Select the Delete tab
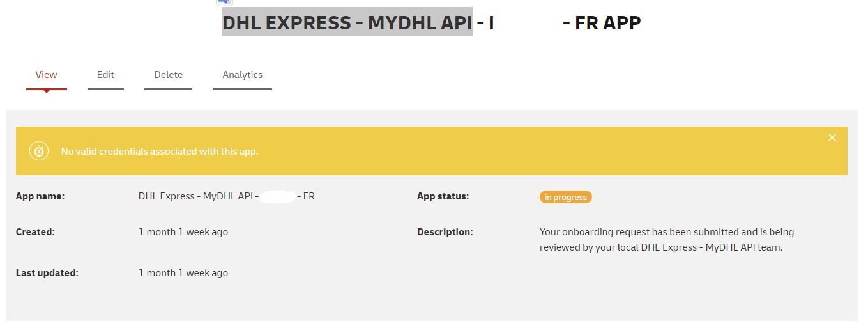The width and height of the screenshot is (868, 328). click(x=168, y=75)
